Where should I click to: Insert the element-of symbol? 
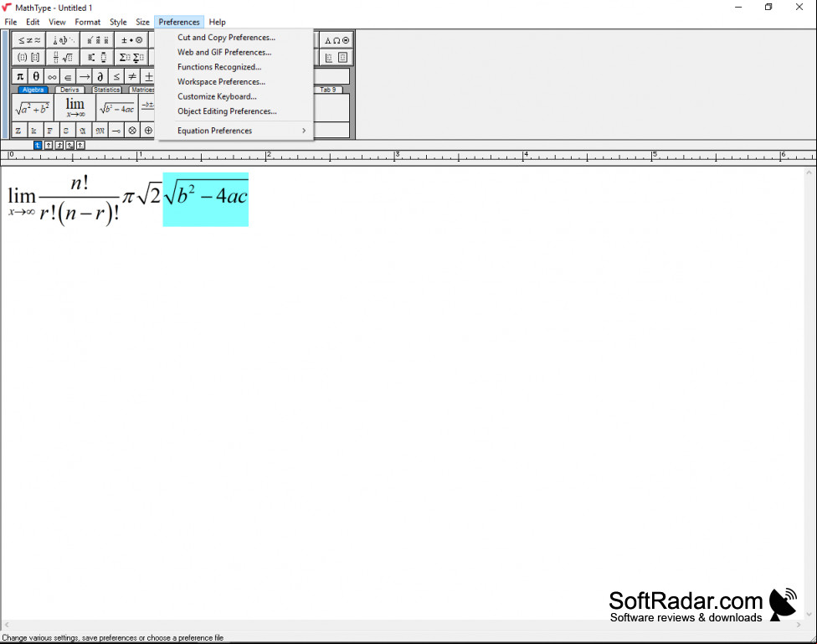[69, 77]
